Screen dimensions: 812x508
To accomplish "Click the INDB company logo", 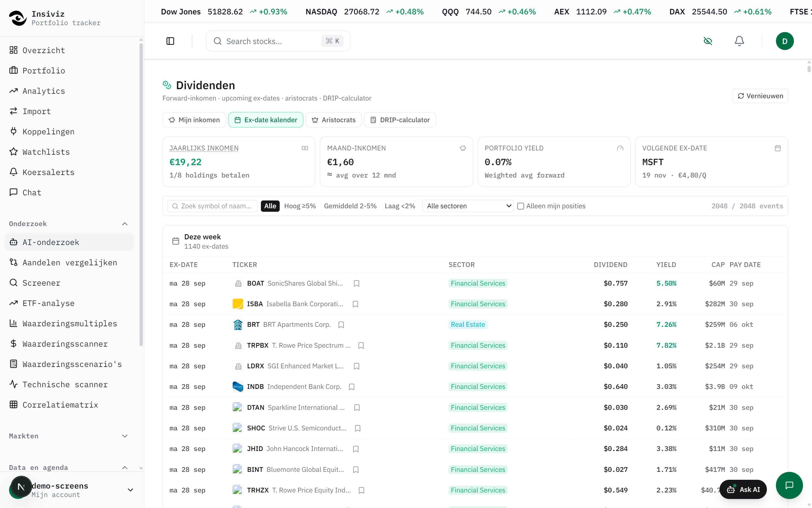I will [x=238, y=387].
